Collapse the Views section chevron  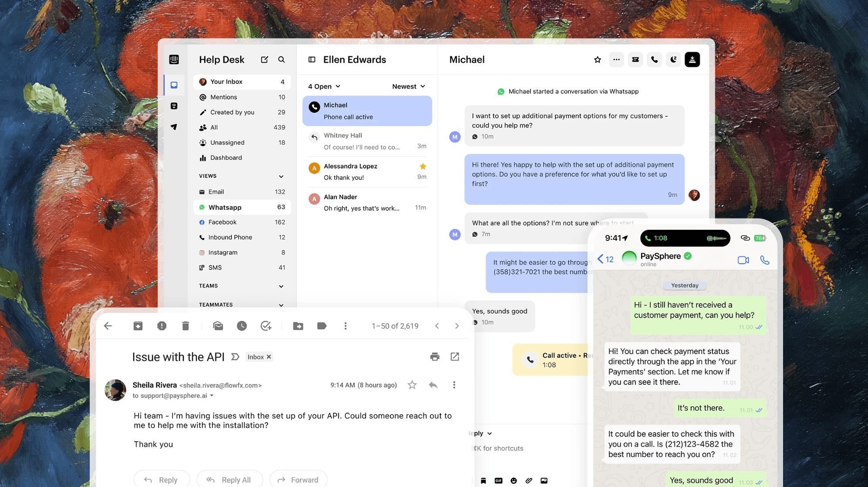pos(281,176)
